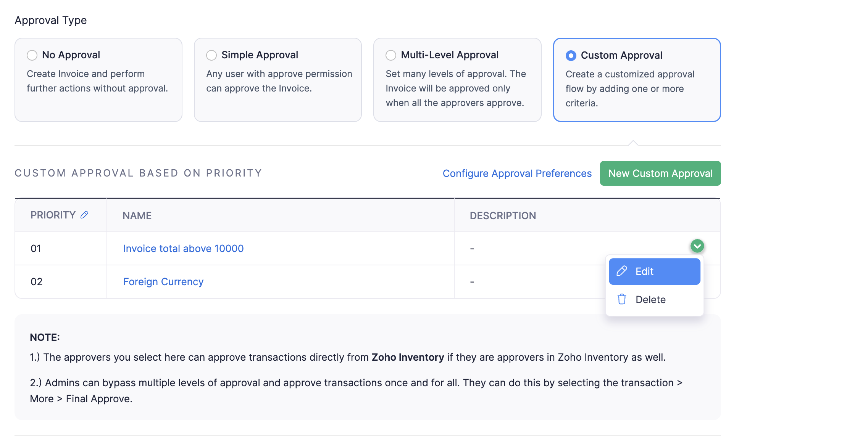Select the Simple Approval radio button
The image size is (868, 440).
click(x=211, y=55)
